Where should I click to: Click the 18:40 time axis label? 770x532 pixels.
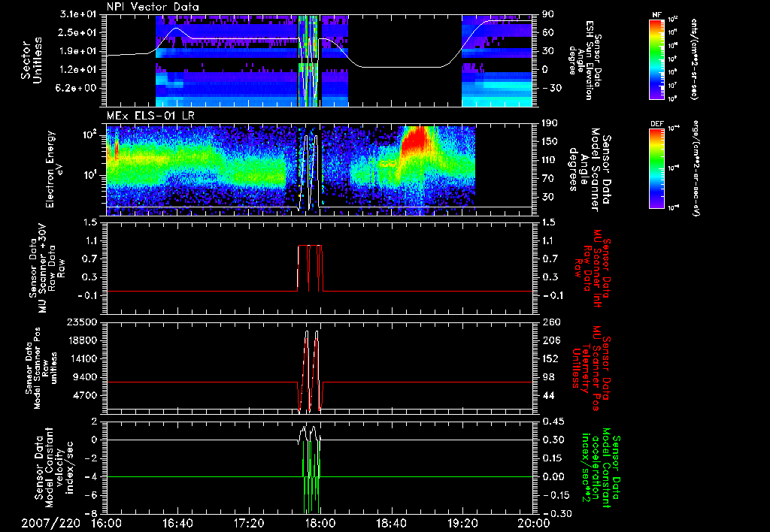pyautogui.click(x=391, y=523)
